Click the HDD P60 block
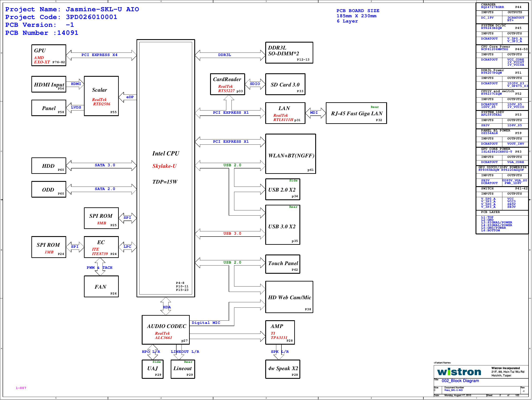Screen dimensions: 532x400 [x=49, y=166]
